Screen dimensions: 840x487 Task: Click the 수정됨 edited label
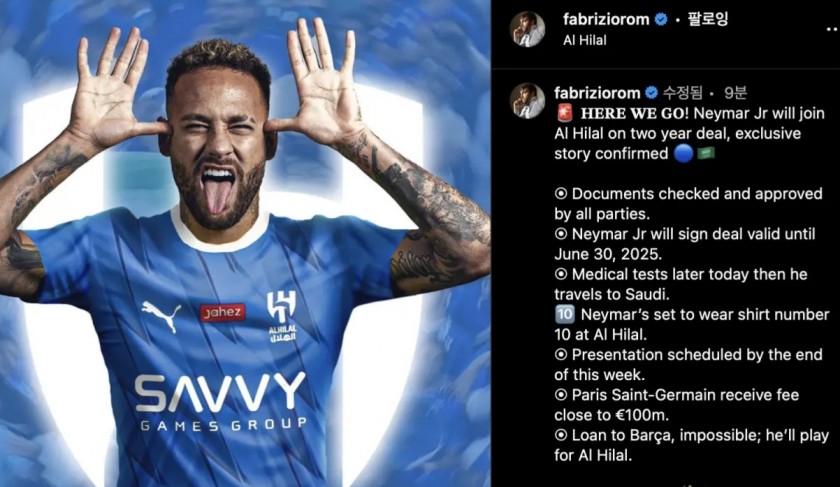pos(682,93)
